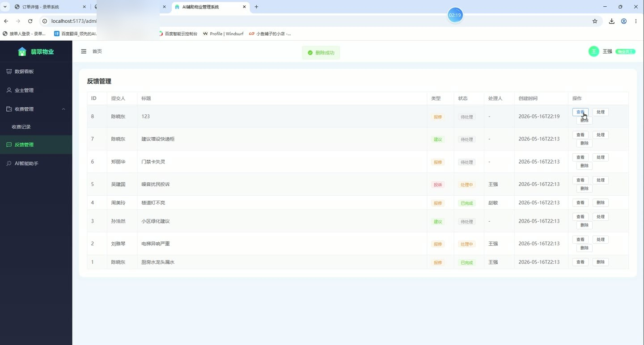Click the browser back arrow
The width and height of the screenshot is (644, 345).
click(x=6, y=21)
